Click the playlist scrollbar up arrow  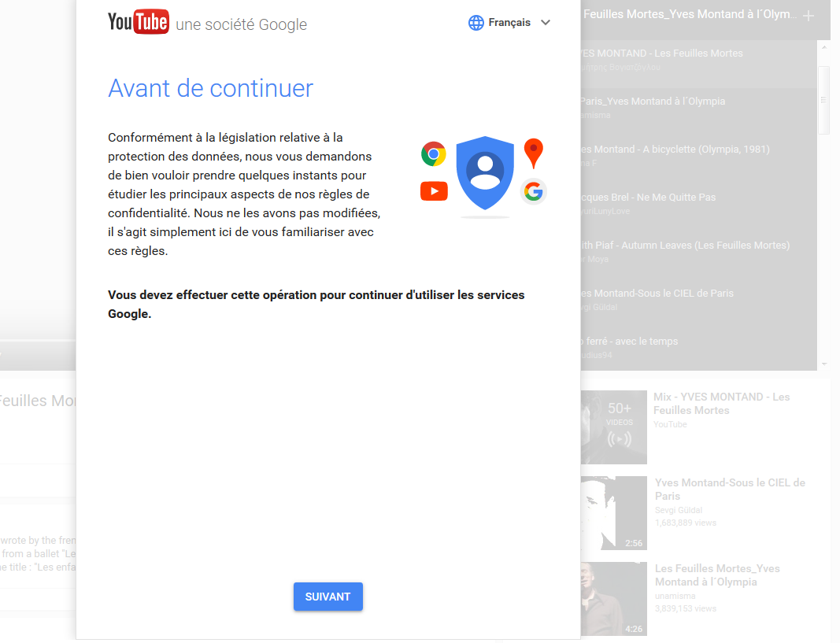(824, 47)
